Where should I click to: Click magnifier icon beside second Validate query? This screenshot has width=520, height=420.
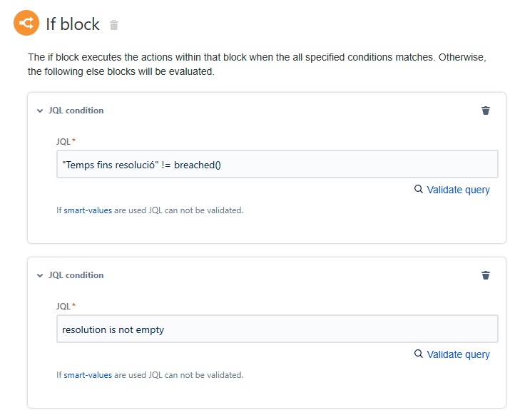point(419,354)
